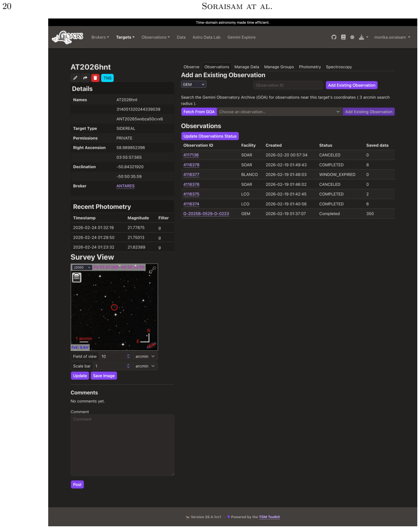
Task: Expand the Observations navbar menu
Action: coord(155,37)
